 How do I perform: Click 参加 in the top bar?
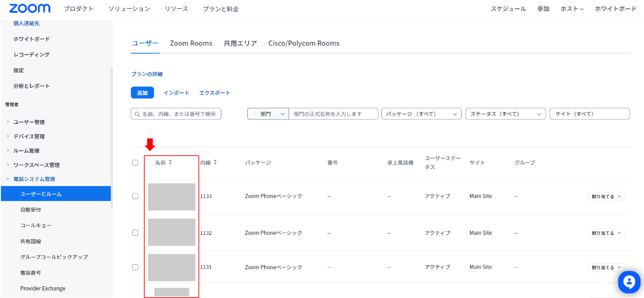tap(543, 9)
